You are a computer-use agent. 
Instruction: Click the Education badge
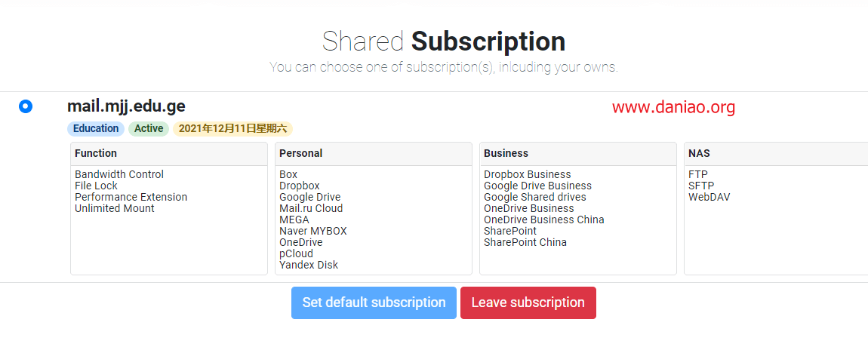point(96,129)
